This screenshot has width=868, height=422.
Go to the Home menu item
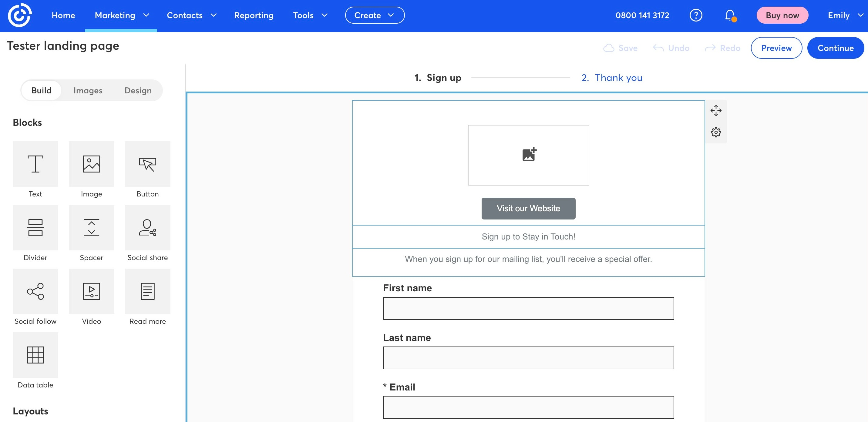[x=63, y=15]
